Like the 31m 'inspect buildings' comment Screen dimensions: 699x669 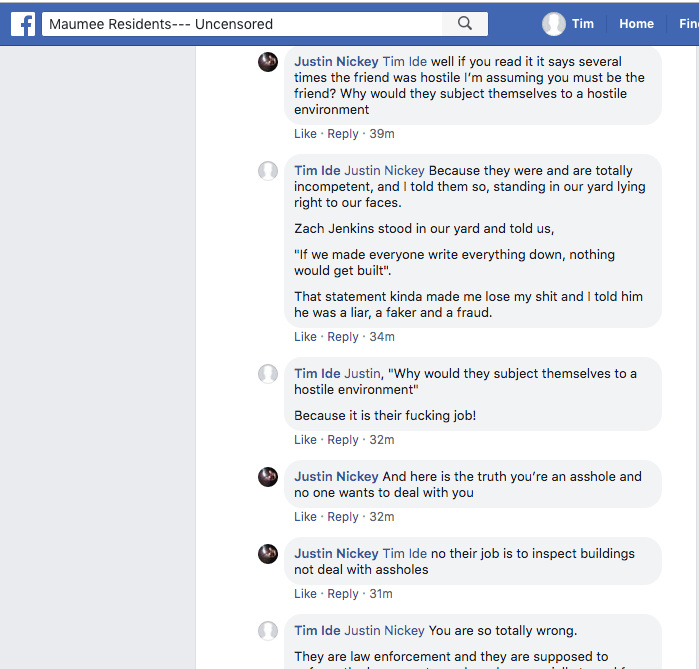coord(305,594)
